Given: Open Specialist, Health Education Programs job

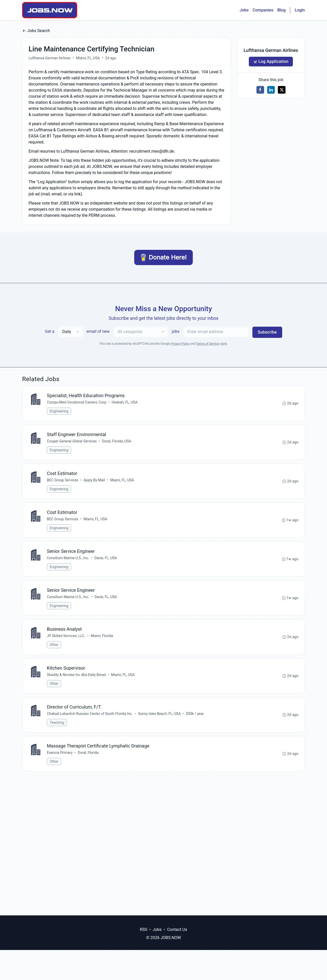Looking at the screenshot, I should pyautogui.click(x=86, y=396).
